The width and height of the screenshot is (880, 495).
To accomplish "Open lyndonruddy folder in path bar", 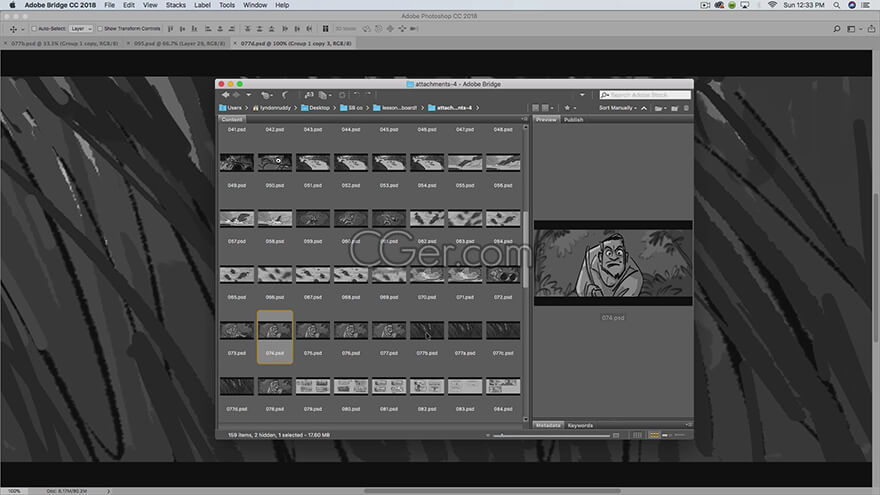I will 272,108.
